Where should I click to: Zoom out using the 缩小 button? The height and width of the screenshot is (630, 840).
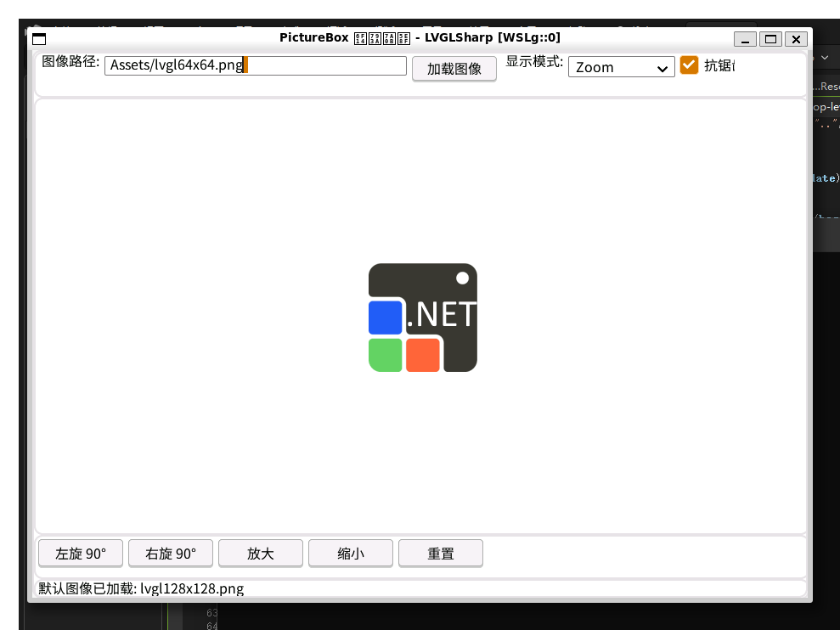point(351,554)
